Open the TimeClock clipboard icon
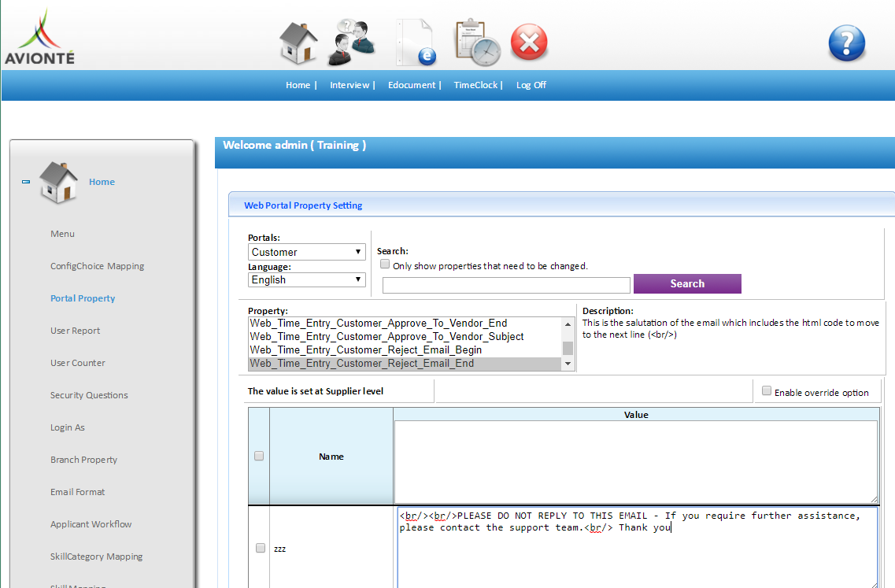 [477, 43]
